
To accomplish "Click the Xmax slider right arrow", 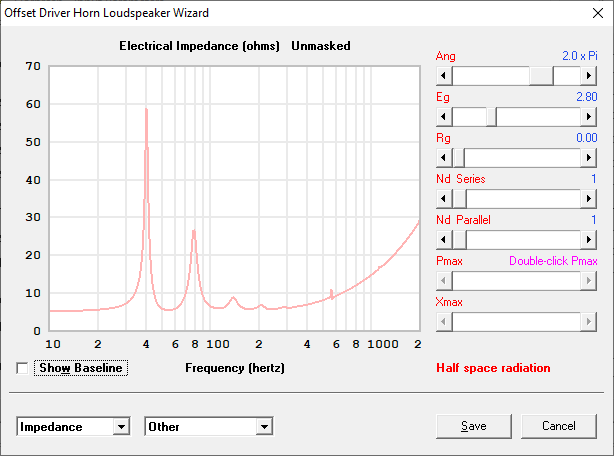I will 589,322.
